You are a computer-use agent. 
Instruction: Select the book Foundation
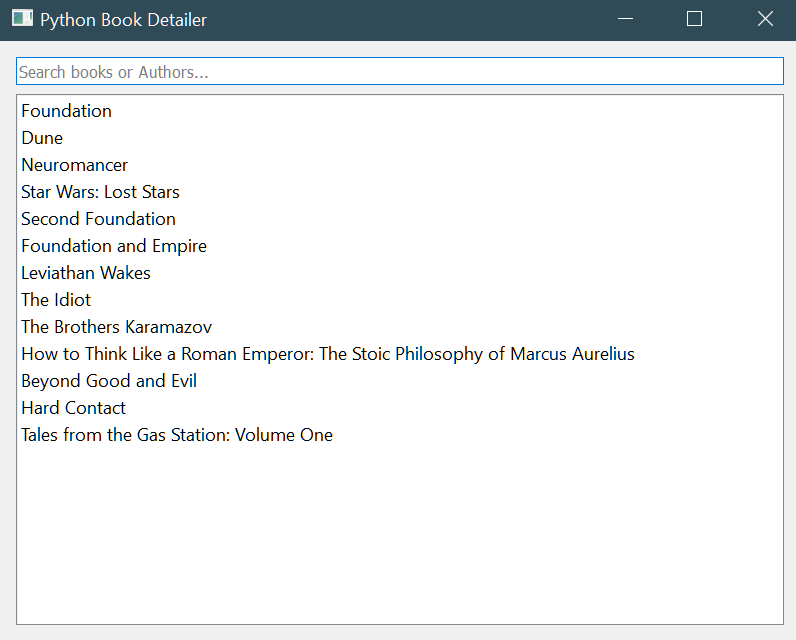point(67,111)
